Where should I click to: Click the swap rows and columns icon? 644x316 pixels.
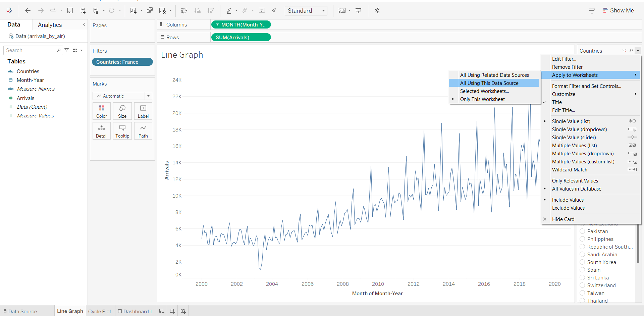pyautogui.click(x=184, y=11)
